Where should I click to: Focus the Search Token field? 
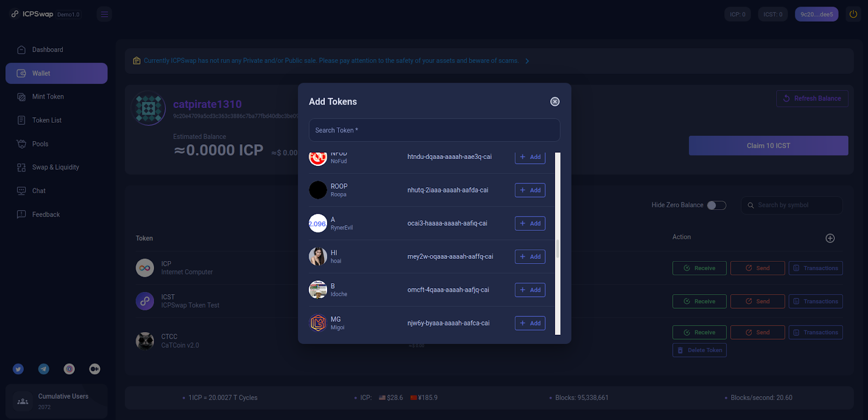tap(435, 130)
